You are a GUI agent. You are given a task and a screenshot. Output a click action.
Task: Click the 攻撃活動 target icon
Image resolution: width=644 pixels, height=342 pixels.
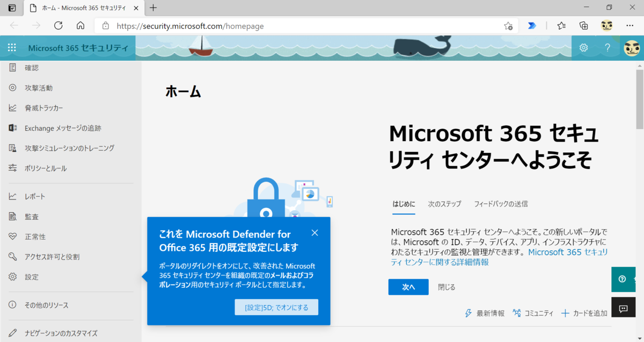pos(12,88)
